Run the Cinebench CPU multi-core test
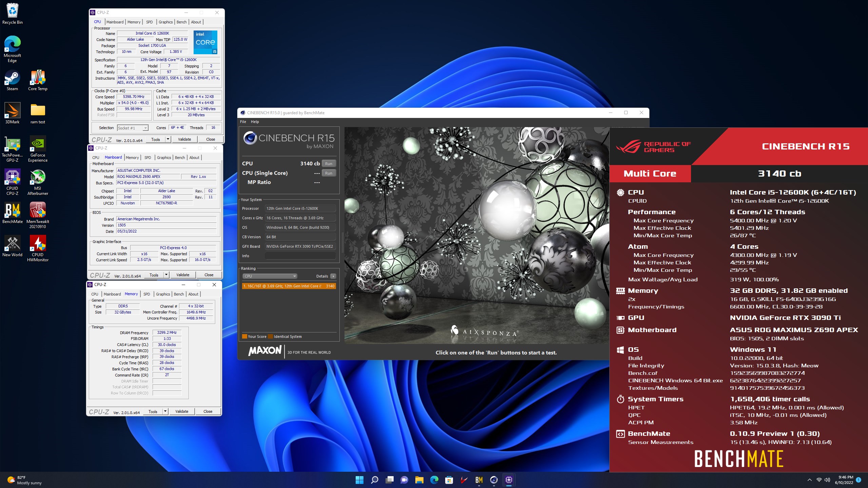Screen dimensions: 868x488 [x=329, y=164]
